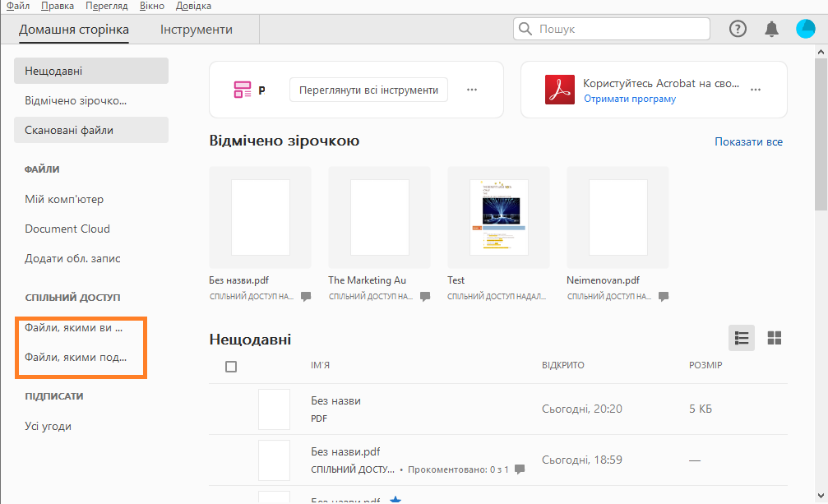Viewport: 828px width, 504px height.
Task: Sort by ВІДКРИТО column header
Action: [563, 365]
